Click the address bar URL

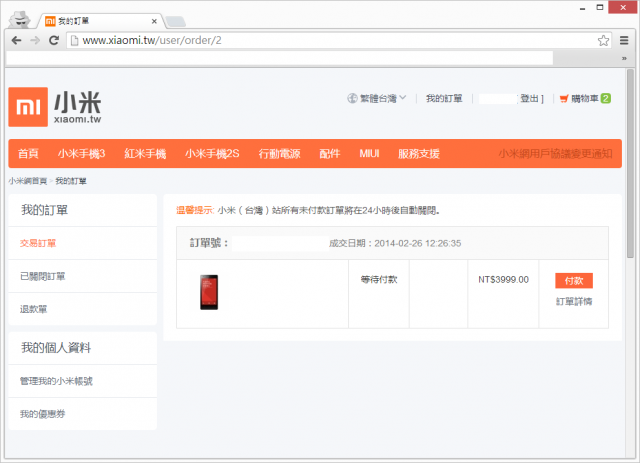152,40
